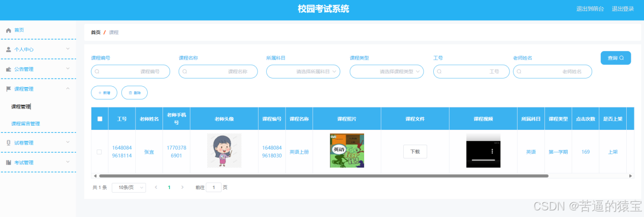The height and width of the screenshot is (217, 644).
Task: Click 退出登录 in the top bar
Action: tap(623, 9)
